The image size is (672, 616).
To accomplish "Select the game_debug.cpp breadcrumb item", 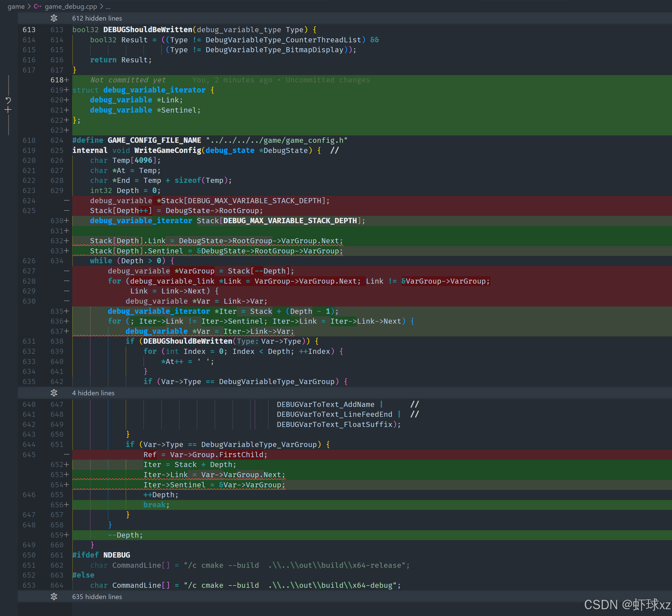I will [71, 6].
